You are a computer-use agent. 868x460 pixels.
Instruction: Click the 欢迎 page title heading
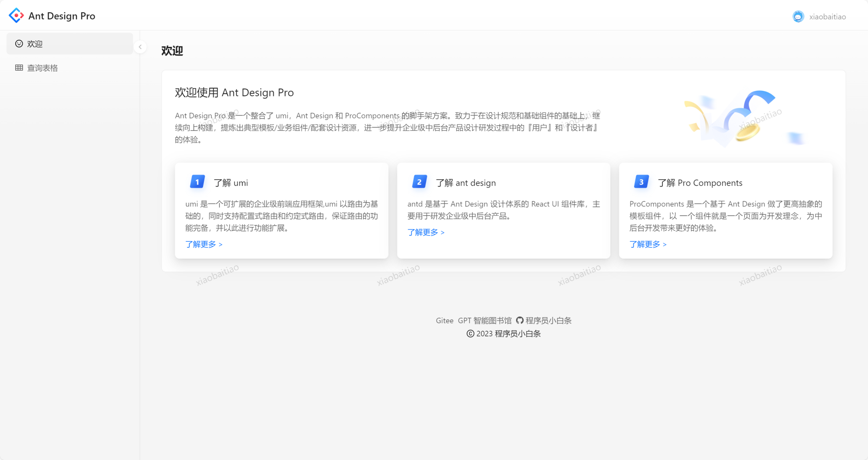tap(172, 51)
